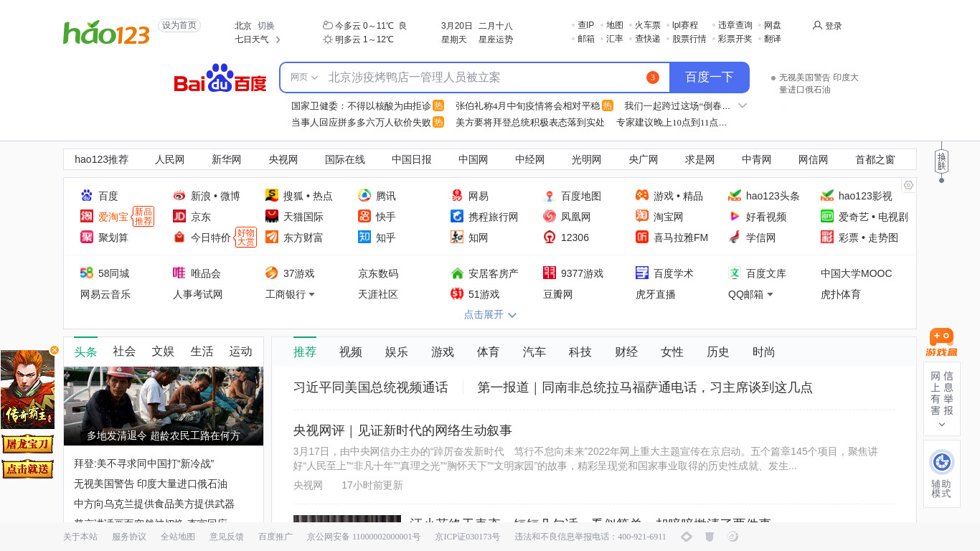Select the 财经 content tab

[626, 352]
